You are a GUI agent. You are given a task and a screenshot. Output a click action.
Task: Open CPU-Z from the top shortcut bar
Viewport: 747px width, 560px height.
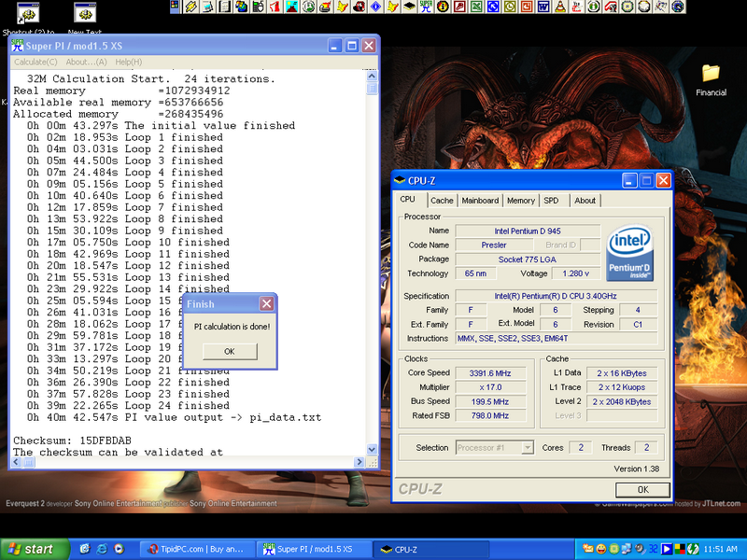coord(410,7)
